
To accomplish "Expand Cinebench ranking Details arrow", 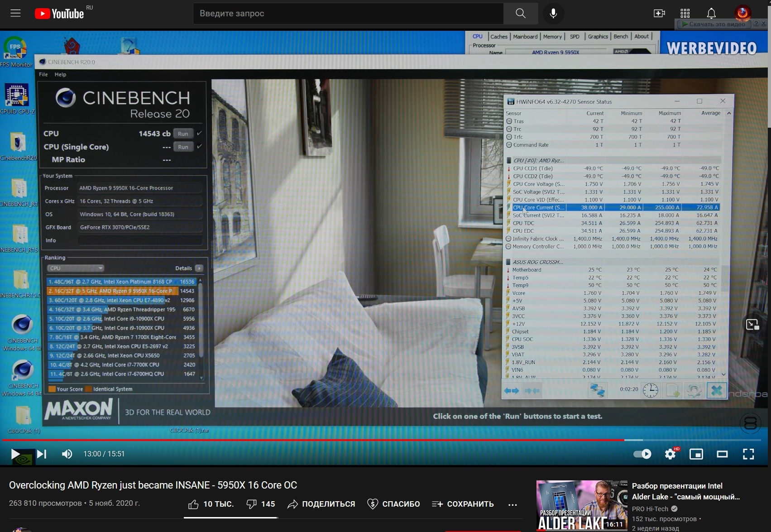I will [x=199, y=268].
